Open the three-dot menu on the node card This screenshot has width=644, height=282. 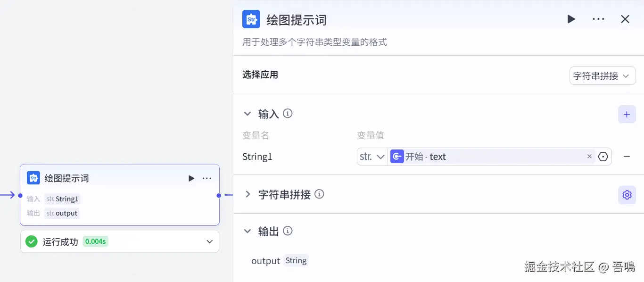pos(207,178)
